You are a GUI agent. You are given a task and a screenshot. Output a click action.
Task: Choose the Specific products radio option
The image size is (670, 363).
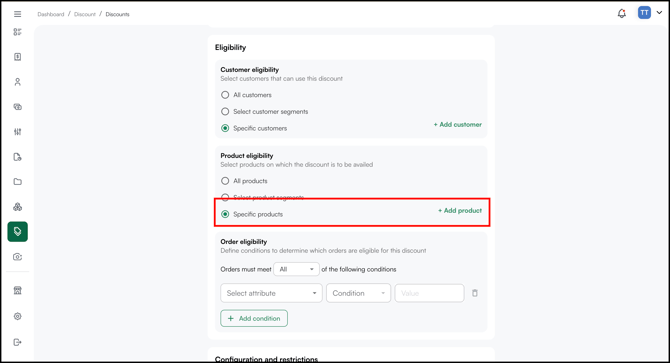pyautogui.click(x=225, y=214)
